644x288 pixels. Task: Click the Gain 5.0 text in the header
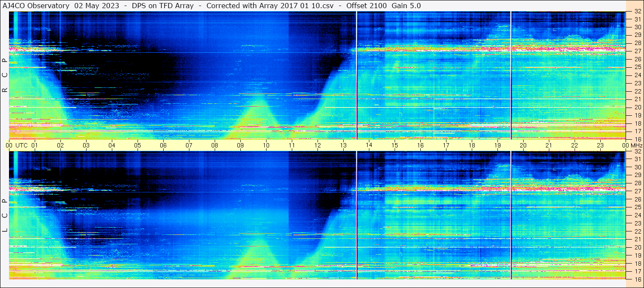click(x=406, y=6)
